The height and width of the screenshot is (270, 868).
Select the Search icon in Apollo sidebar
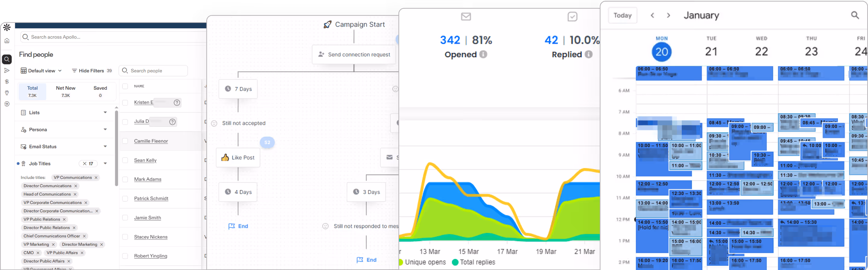7,59
